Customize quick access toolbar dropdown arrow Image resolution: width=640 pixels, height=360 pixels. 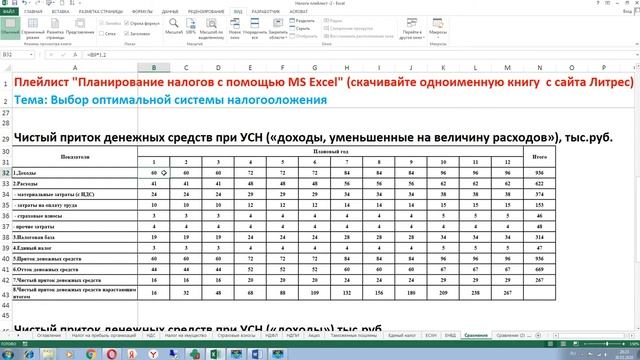click(x=80, y=3)
